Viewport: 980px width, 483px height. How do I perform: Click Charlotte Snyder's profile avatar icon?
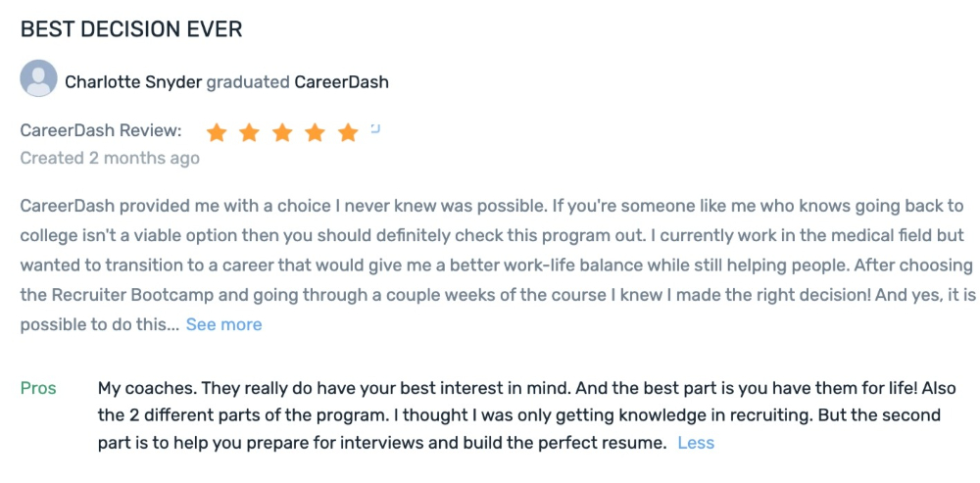[38, 78]
